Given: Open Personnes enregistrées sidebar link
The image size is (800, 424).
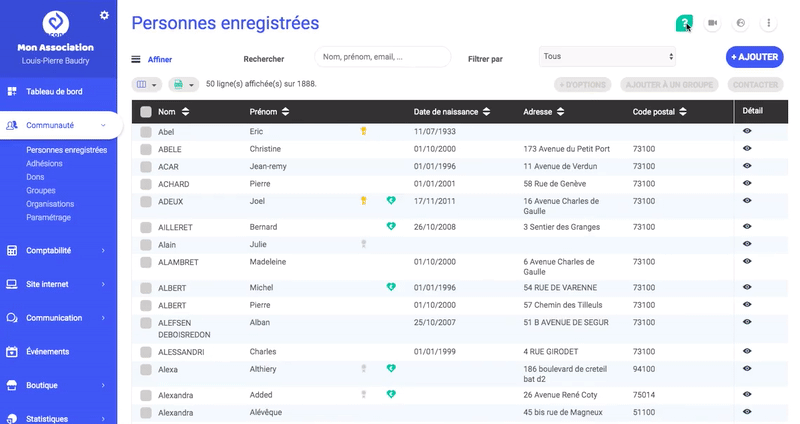Looking at the screenshot, I should [67, 150].
